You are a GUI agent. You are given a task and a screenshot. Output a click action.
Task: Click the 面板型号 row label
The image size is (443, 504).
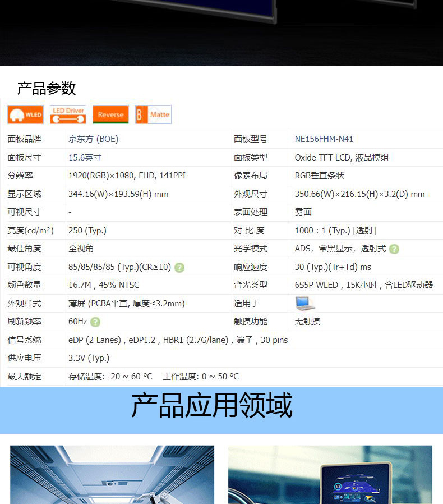tap(251, 139)
